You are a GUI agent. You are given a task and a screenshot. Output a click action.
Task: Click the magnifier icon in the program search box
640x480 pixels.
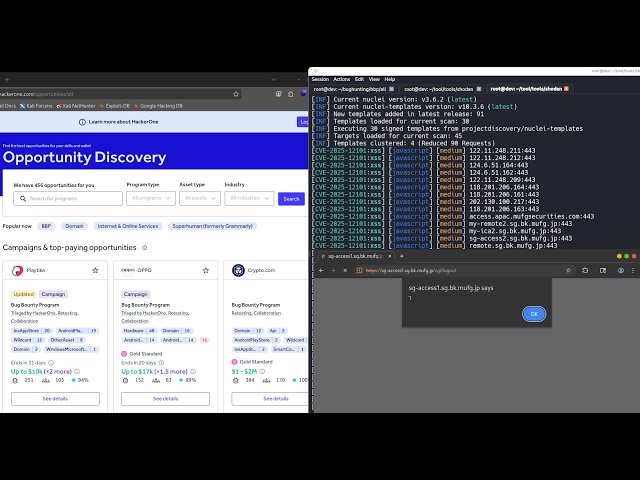pyautogui.click(x=23, y=198)
